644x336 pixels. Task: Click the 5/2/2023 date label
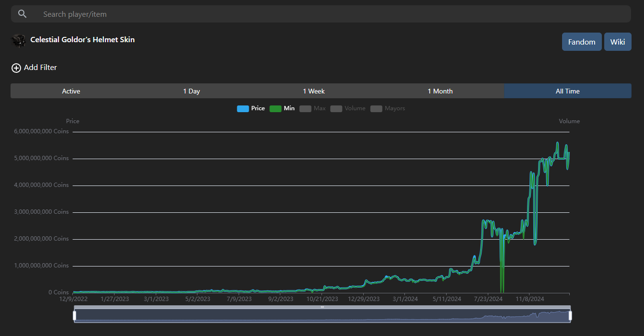click(197, 299)
